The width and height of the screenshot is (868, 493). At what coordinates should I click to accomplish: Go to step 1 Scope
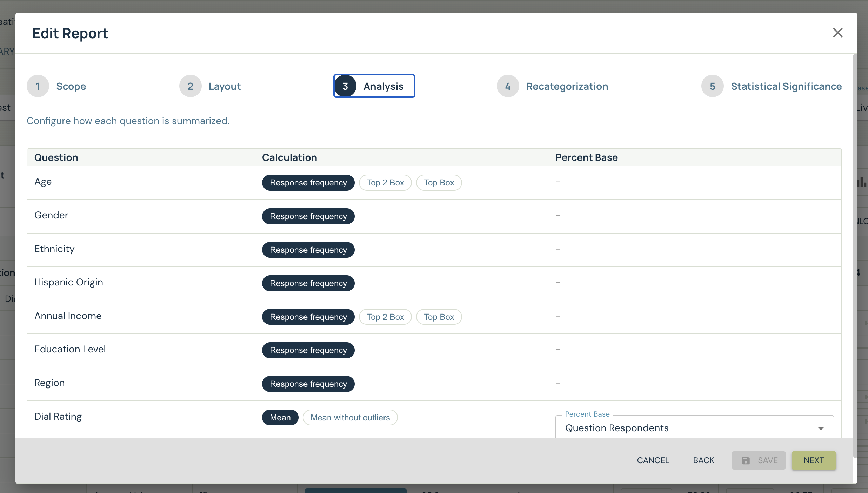[56, 86]
